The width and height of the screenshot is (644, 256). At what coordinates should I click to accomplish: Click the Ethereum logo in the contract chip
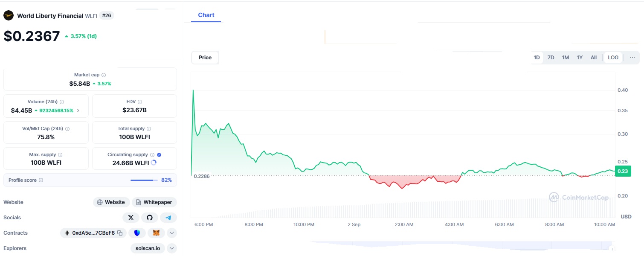click(x=67, y=233)
